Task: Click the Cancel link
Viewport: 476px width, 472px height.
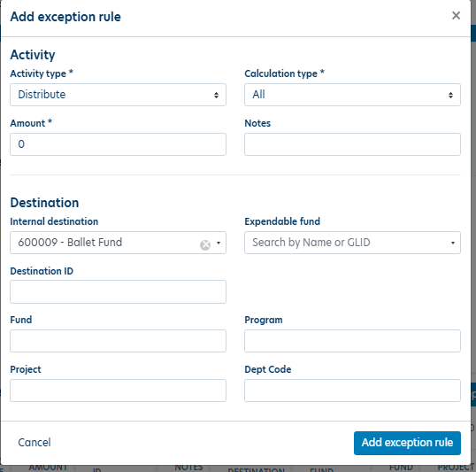Action: pyautogui.click(x=35, y=443)
